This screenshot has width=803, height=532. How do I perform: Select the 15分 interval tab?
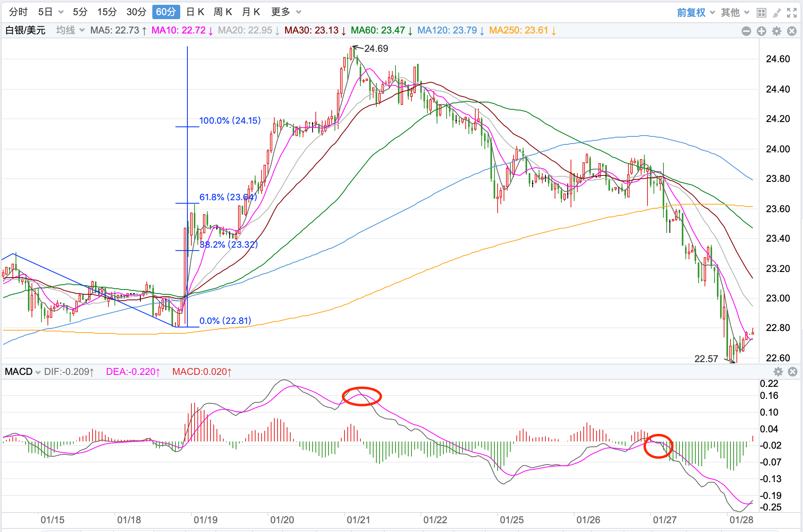(x=107, y=12)
